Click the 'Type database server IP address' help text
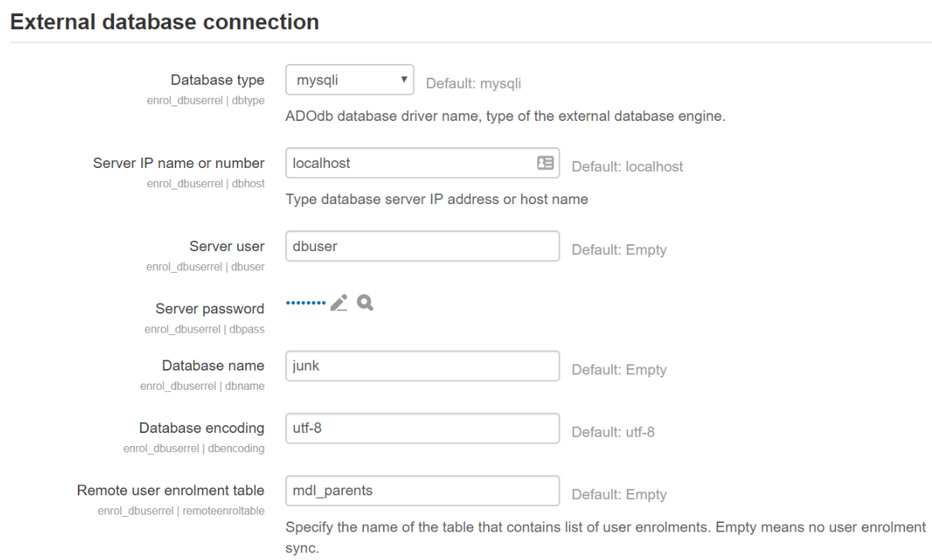 437,200
